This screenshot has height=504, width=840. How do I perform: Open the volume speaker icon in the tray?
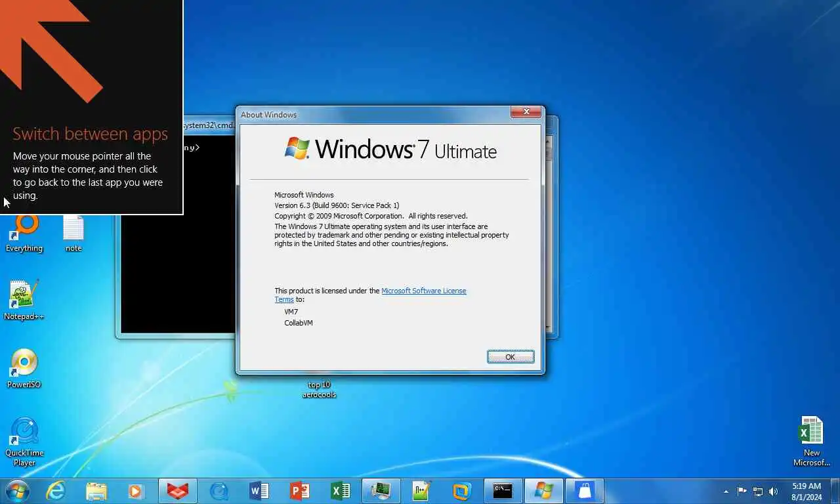(x=774, y=491)
